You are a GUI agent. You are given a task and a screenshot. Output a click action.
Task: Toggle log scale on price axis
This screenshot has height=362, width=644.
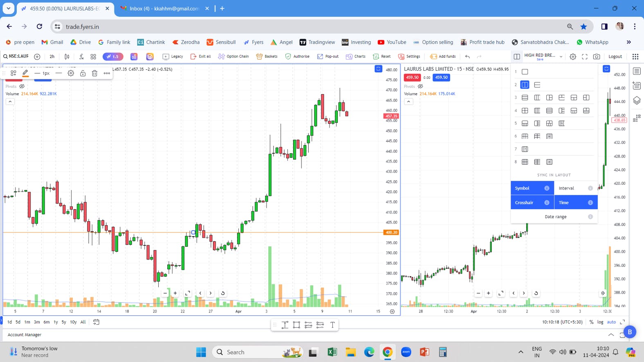point(600,322)
